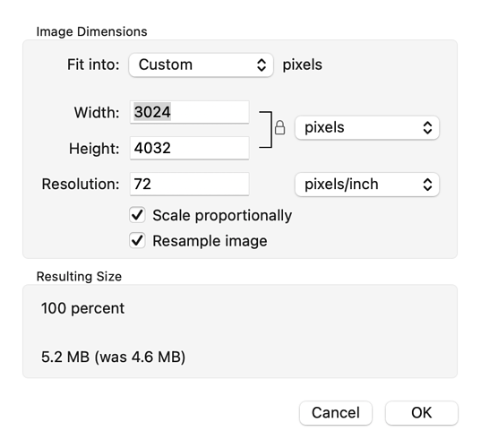Click the Image Dimensions section heading
The height and width of the screenshot is (448, 481).
pos(91,32)
